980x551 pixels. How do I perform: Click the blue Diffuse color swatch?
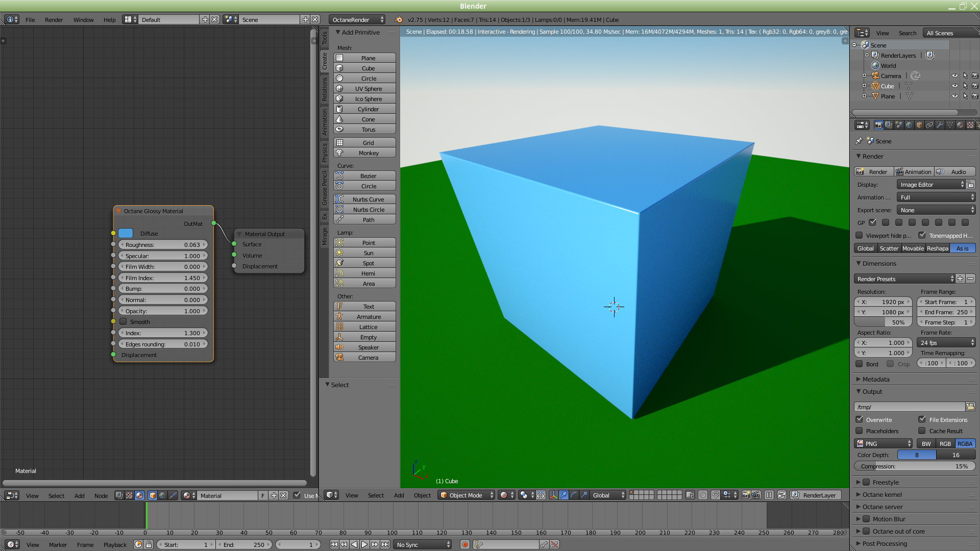point(126,233)
